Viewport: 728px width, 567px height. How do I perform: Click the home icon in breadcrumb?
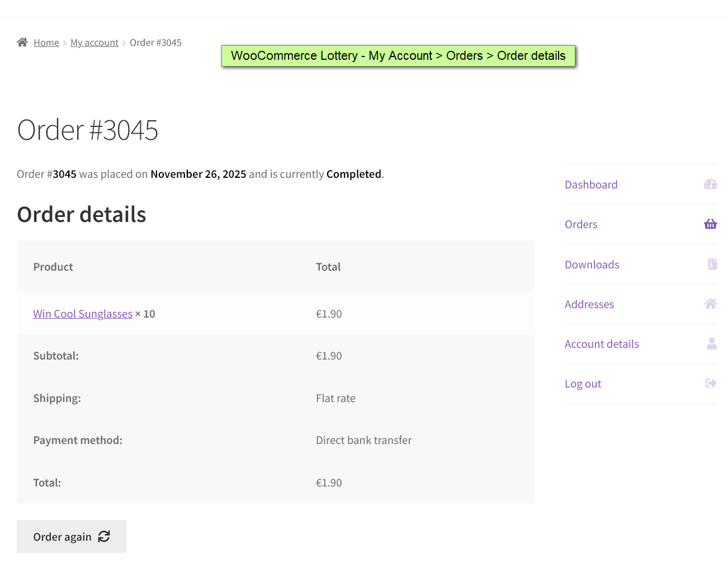pos(22,42)
